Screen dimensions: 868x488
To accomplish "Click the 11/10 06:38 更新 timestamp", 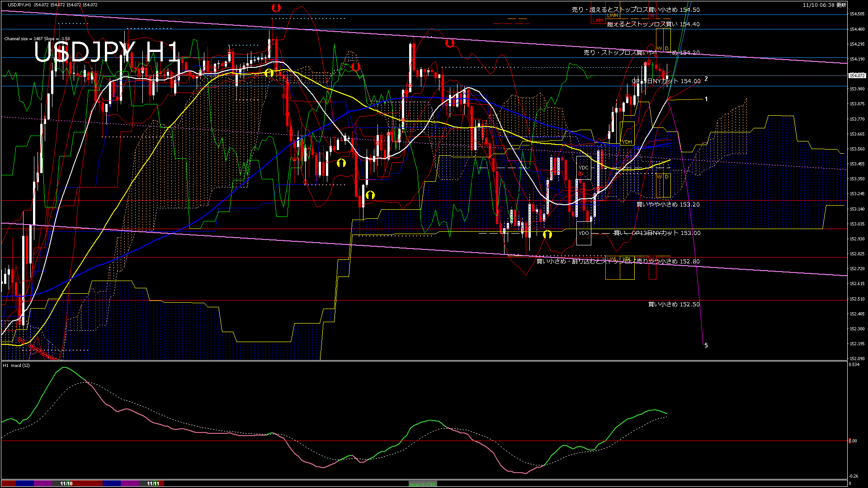I will pos(824,5).
